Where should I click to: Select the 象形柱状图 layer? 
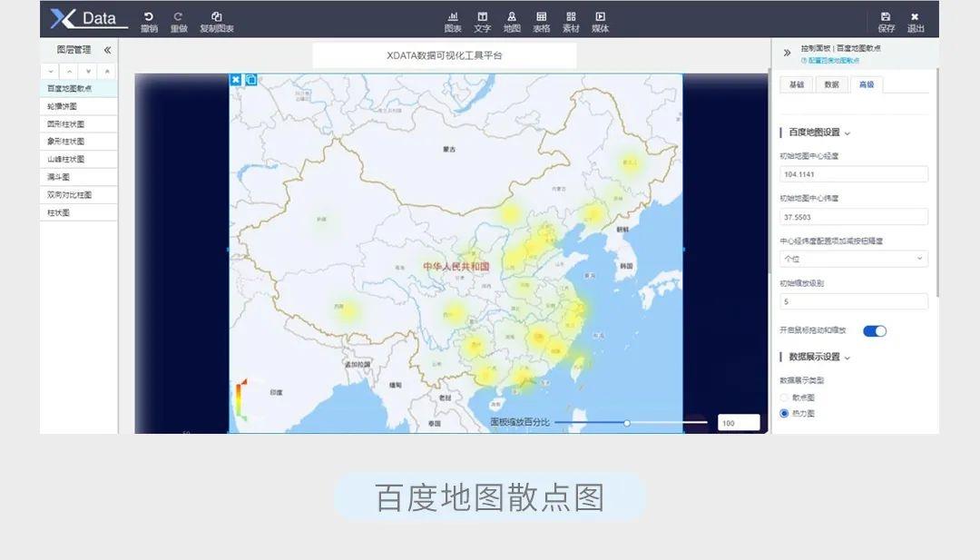click(79, 142)
